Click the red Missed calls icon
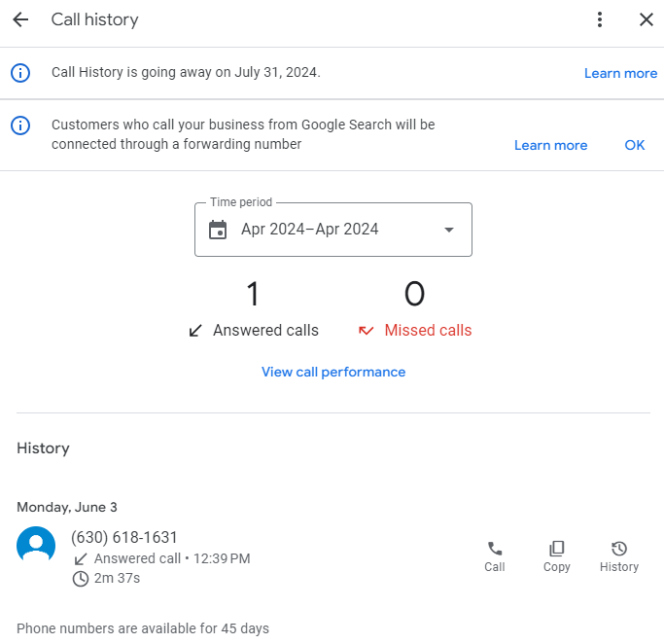The height and width of the screenshot is (644, 664). pyautogui.click(x=366, y=331)
